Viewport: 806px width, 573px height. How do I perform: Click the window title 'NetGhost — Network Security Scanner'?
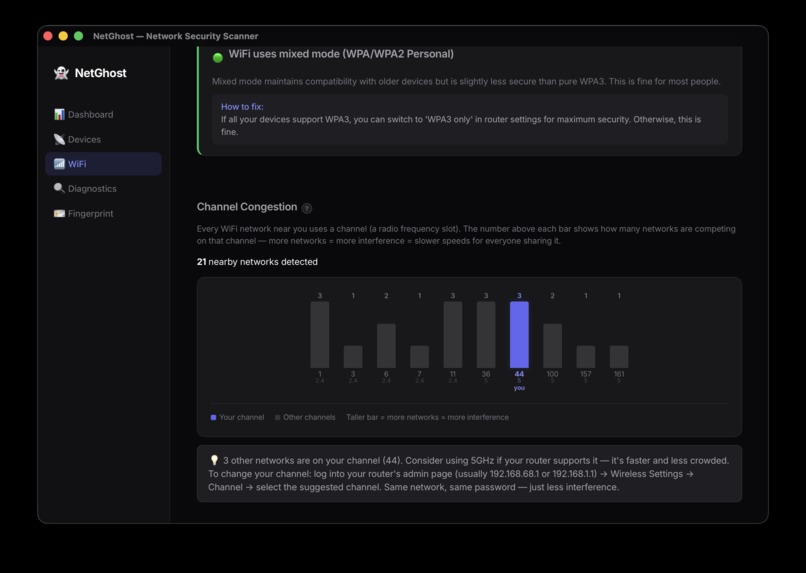(175, 36)
